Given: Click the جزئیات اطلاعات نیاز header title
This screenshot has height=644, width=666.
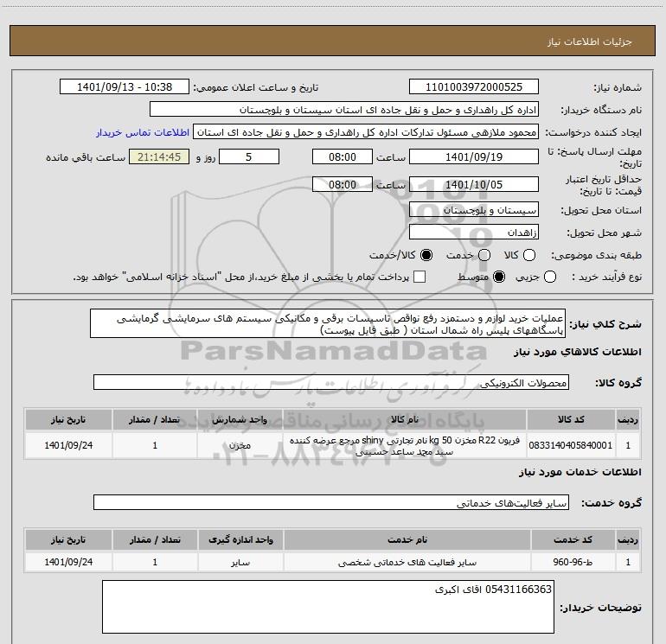Looking at the screenshot, I should pos(590,41).
